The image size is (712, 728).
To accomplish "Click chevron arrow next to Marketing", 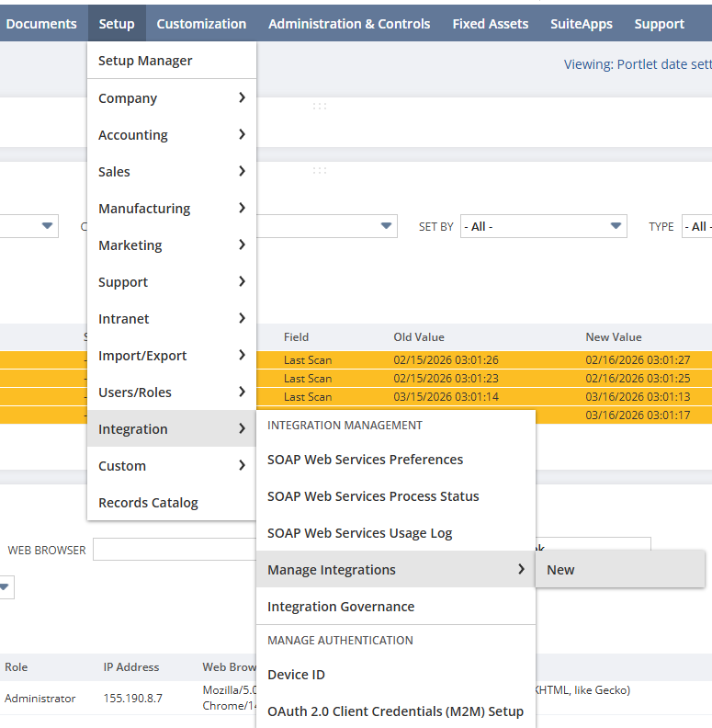I will [x=242, y=245].
